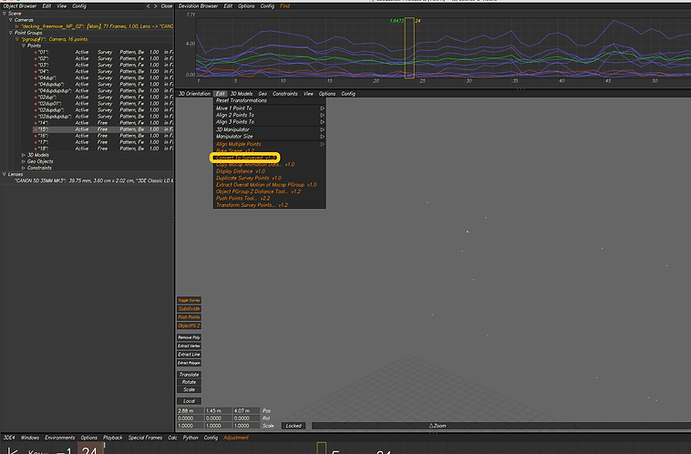
Task: Collapse the Point Groups node
Action: (x=11, y=33)
